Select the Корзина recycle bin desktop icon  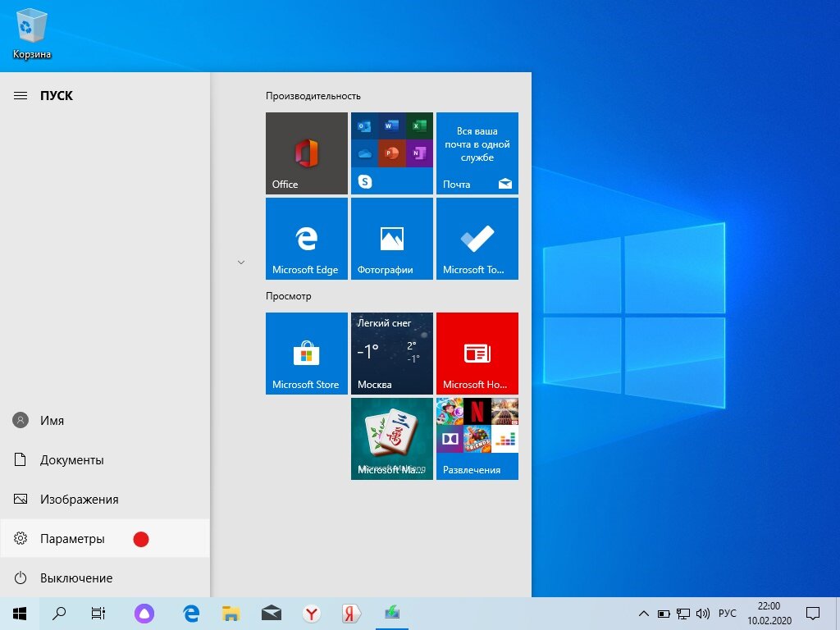32,33
